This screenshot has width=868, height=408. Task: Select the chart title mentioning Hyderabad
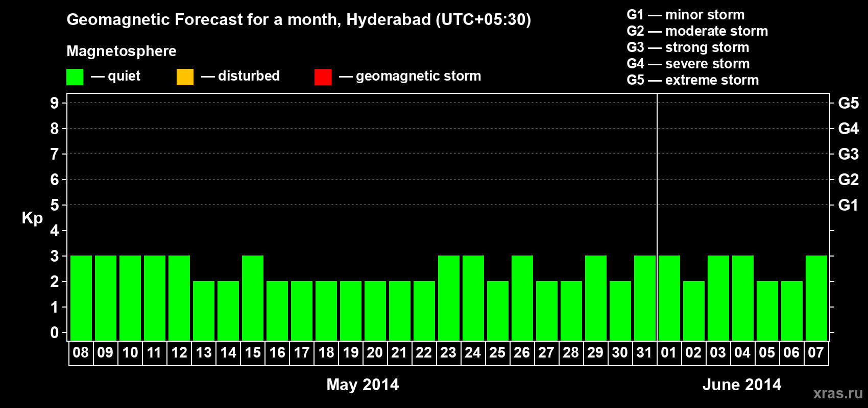click(299, 20)
